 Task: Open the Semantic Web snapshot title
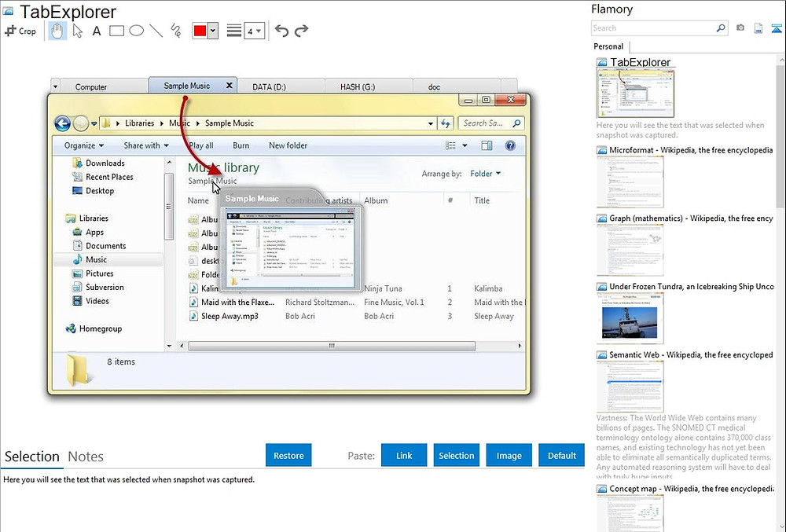click(691, 354)
